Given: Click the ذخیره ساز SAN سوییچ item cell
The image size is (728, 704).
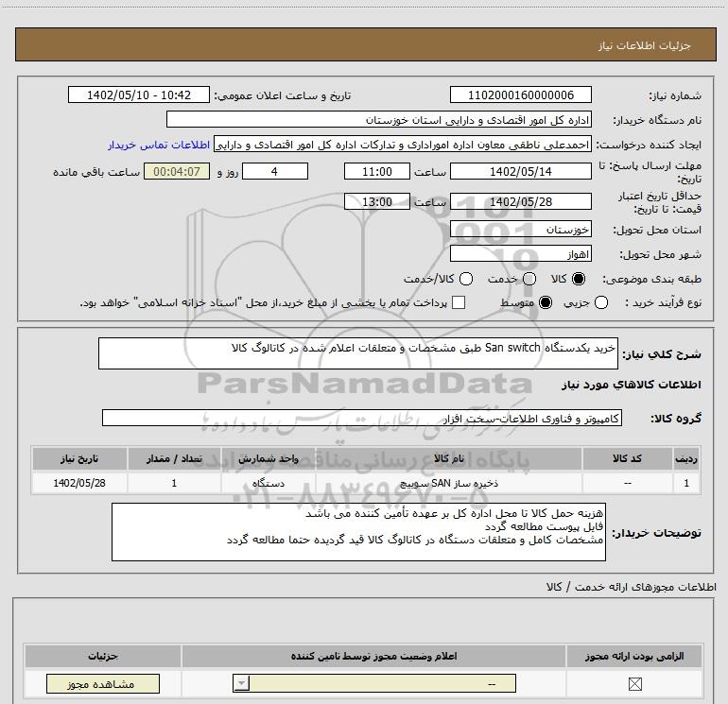Looking at the screenshot, I should [x=448, y=483].
